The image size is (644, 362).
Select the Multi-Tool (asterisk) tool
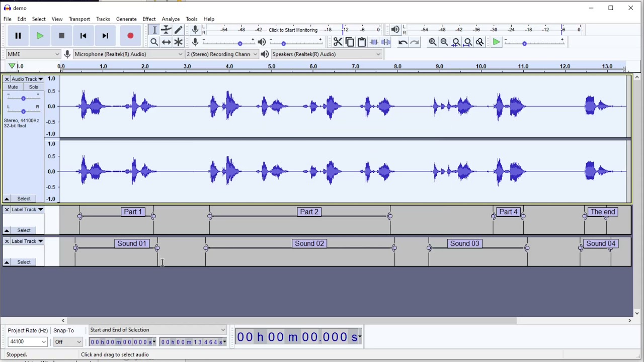click(179, 42)
